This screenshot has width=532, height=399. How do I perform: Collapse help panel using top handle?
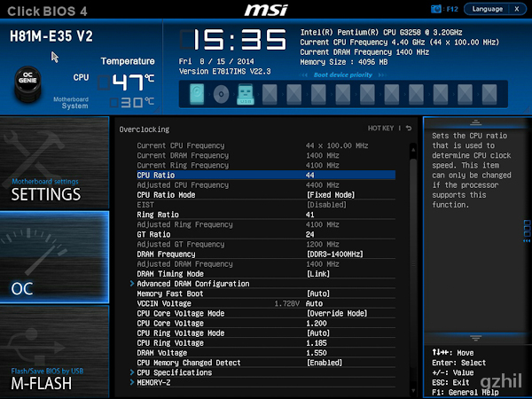[475, 122]
